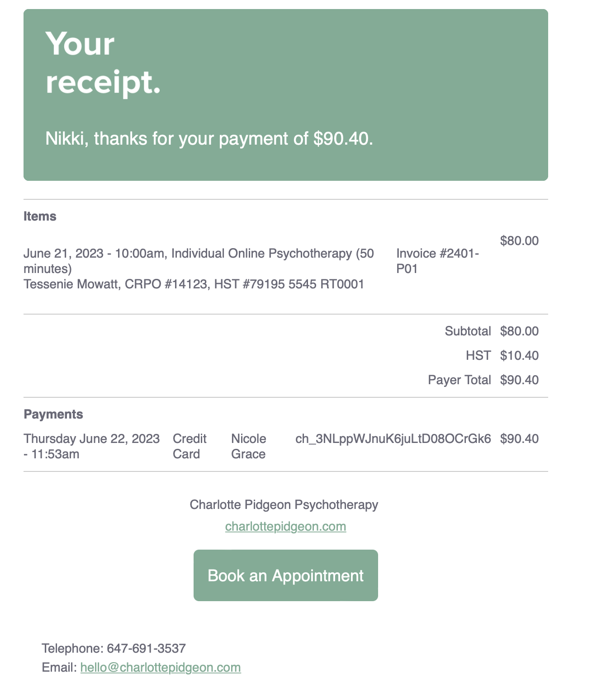616x678 pixels.
Task: Open the charlottepidgeon.com website link
Action: pos(285,527)
